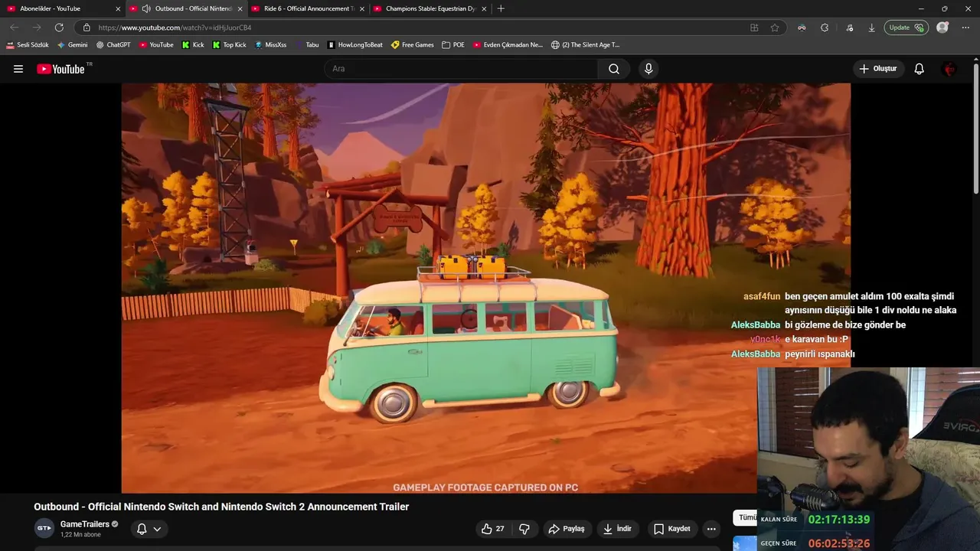
Task: Switch to Champions Stable: Equestrian tab
Action: [430, 8]
